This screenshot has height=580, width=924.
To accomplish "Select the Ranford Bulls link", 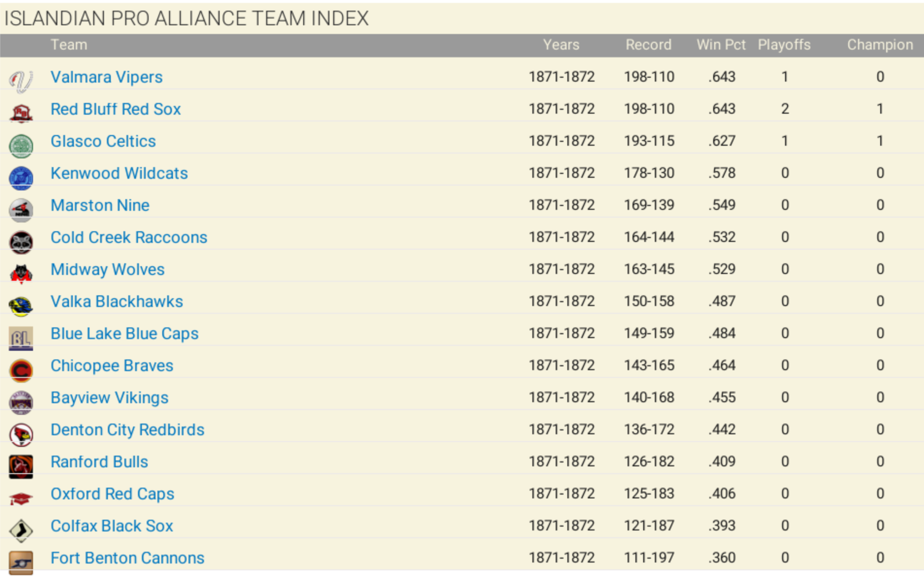I will pyautogui.click(x=99, y=461).
